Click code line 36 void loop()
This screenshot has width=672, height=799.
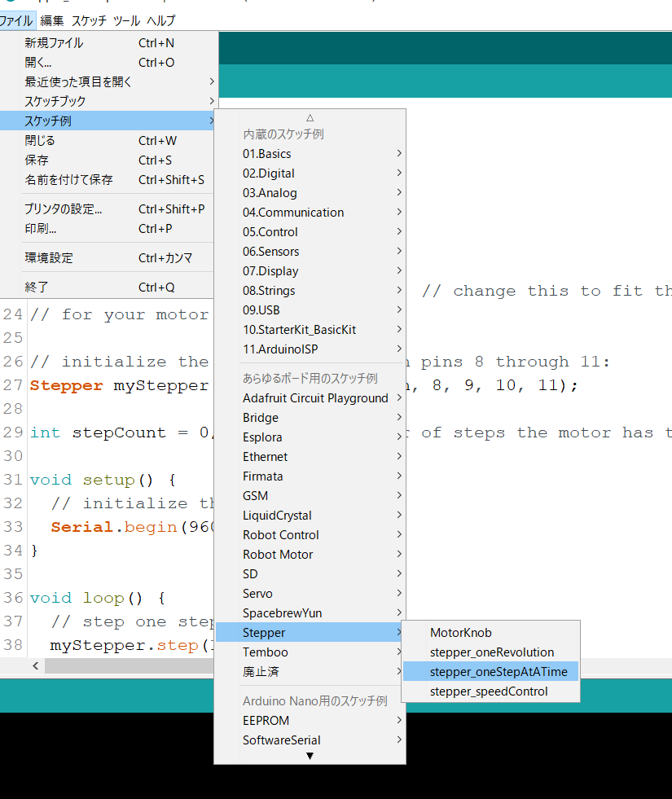point(97,597)
